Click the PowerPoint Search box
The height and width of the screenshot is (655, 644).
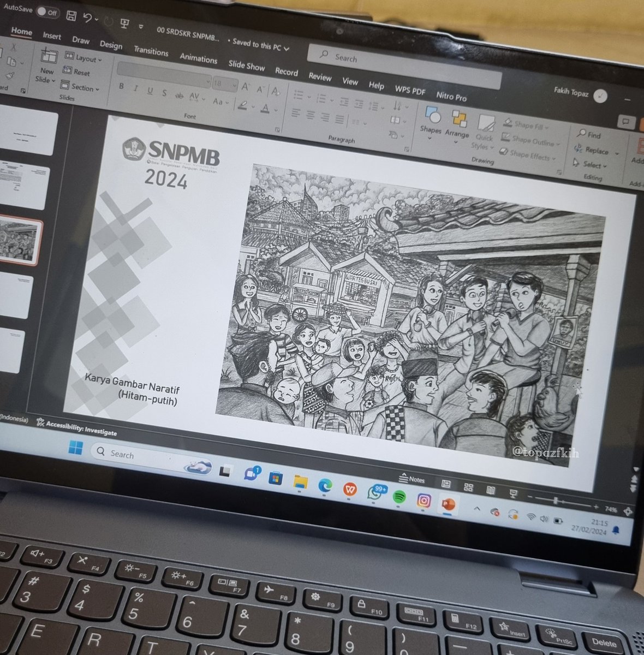tap(404, 67)
